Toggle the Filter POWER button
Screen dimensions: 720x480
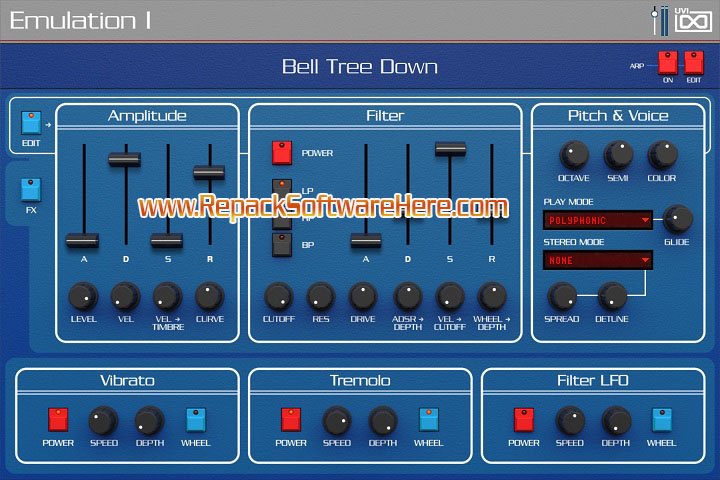point(282,152)
